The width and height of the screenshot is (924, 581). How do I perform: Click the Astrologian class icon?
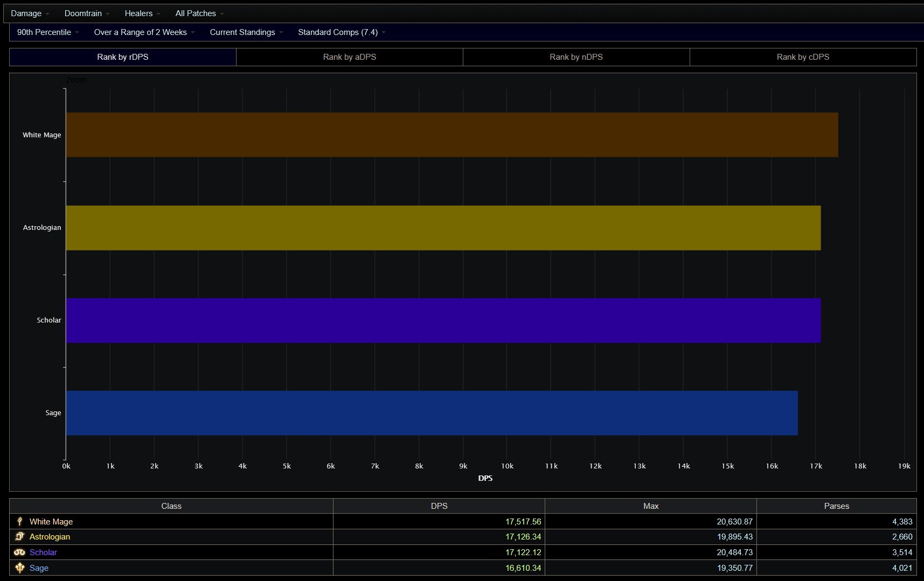(x=20, y=536)
